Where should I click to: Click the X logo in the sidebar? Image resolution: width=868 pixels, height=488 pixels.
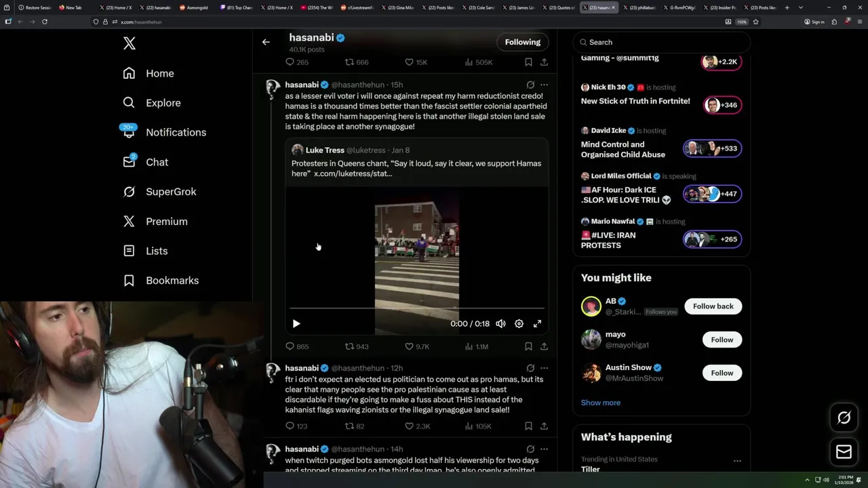[130, 43]
